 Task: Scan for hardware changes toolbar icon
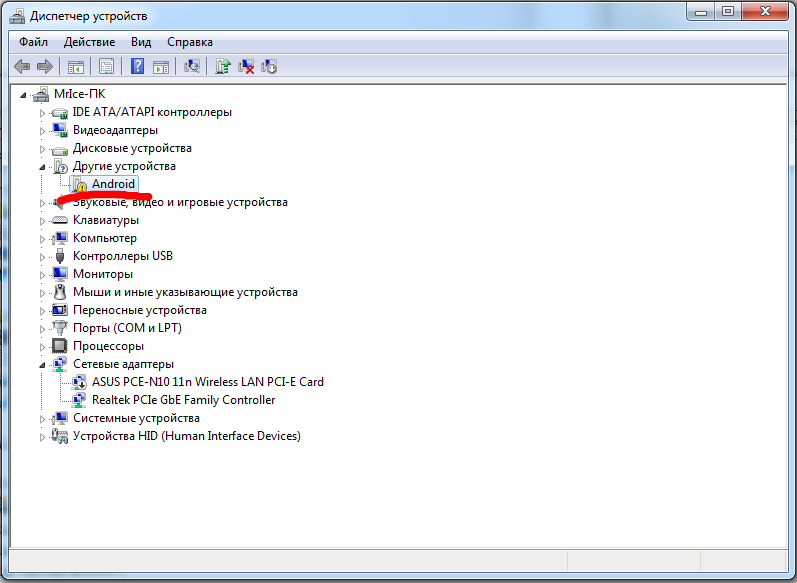click(192, 66)
